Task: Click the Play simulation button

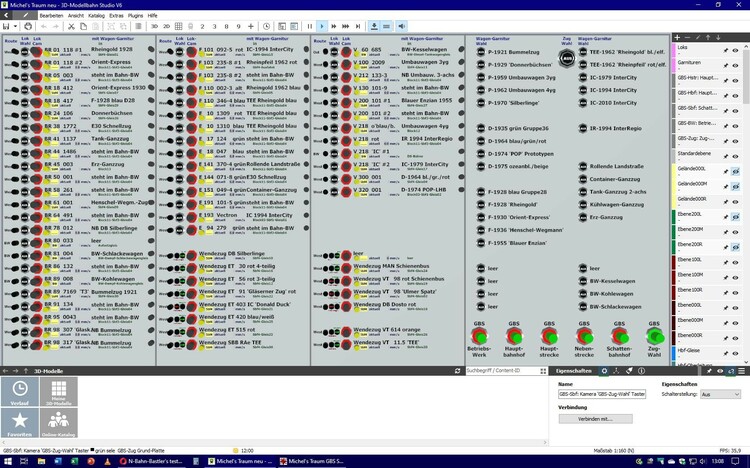Action: [x=322, y=26]
